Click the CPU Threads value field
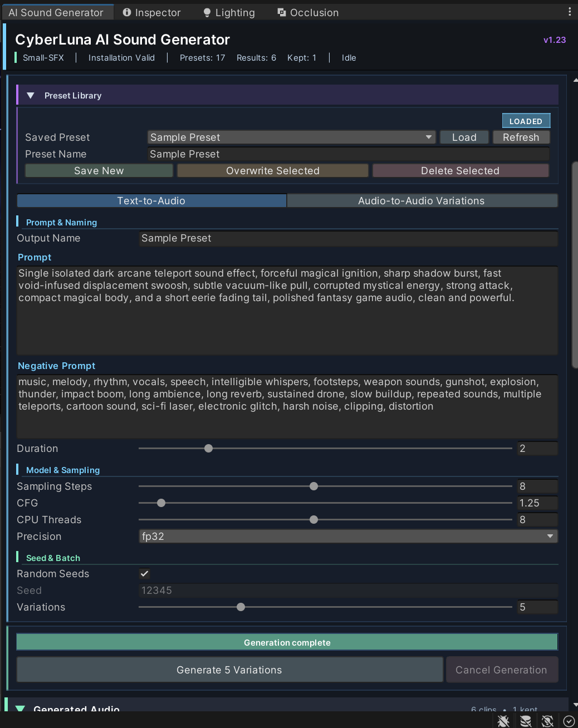578x728 pixels. (x=537, y=520)
